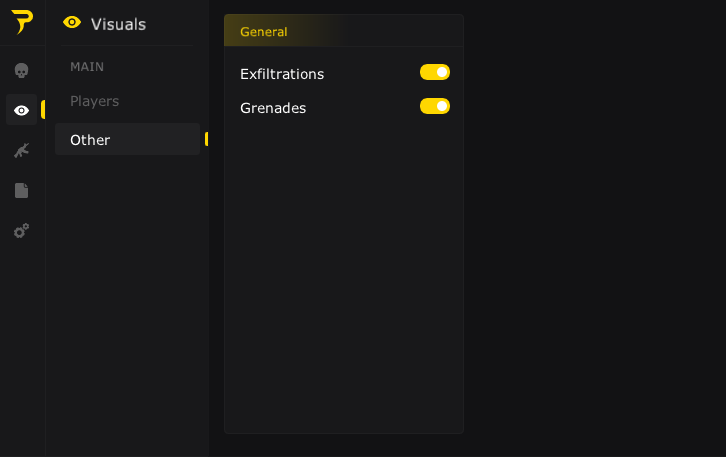Select the eye Visuals sidebar icon
The height and width of the screenshot is (457, 726).
21,110
